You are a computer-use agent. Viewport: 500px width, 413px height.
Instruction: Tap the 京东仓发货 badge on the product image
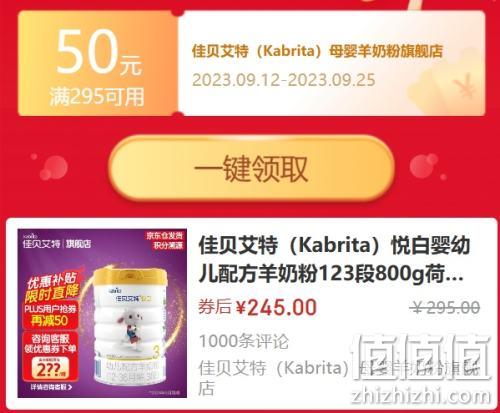(164, 236)
